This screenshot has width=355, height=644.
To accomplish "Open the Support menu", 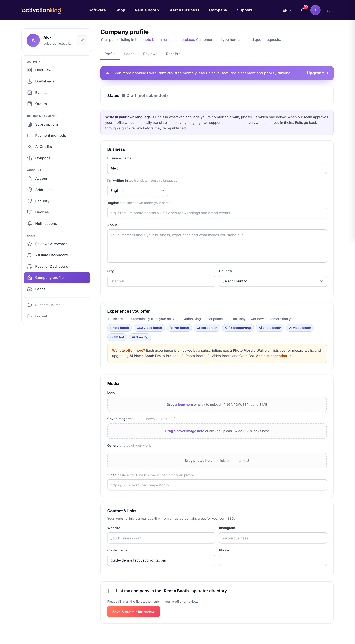I will [244, 10].
